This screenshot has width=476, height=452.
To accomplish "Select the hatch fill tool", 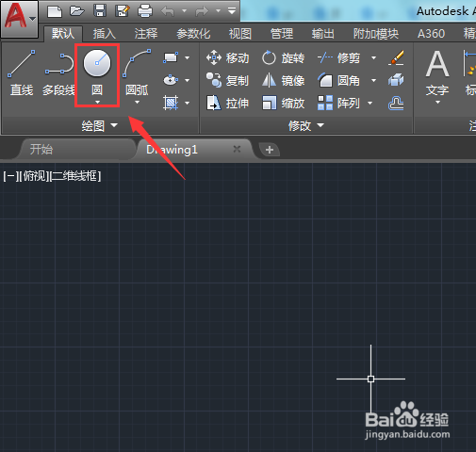I will pyautogui.click(x=171, y=103).
